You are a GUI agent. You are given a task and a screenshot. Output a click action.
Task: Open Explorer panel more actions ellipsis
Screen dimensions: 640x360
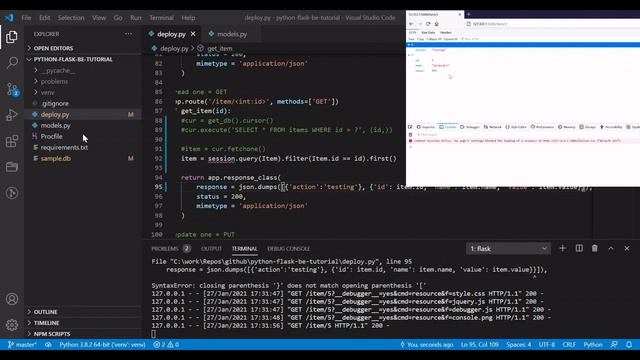(x=128, y=34)
